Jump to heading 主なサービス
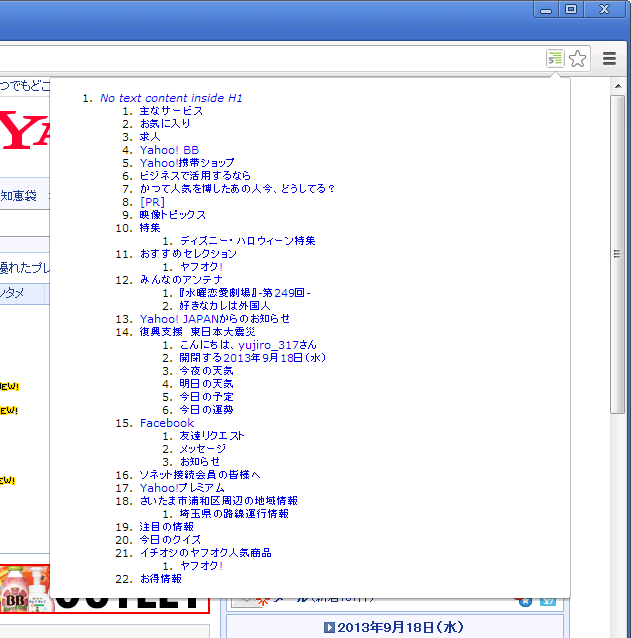The image size is (631, 638). pos(171,111)
